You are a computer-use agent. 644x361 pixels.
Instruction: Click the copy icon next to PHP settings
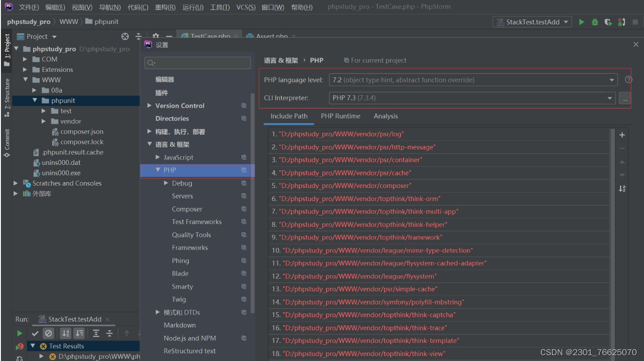[244, 170]
